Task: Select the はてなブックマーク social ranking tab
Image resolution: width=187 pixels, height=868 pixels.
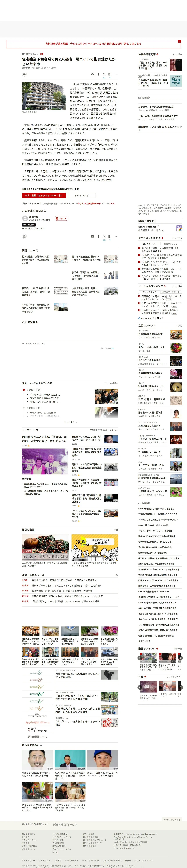Action: pyautogui.click(x=171, y=292)
